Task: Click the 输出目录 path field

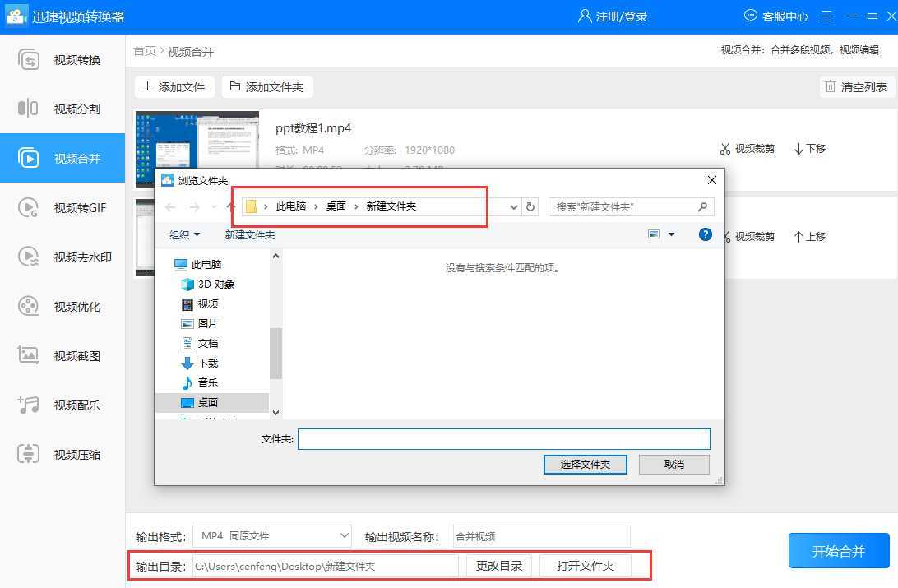Action: (x=326, y=567)
